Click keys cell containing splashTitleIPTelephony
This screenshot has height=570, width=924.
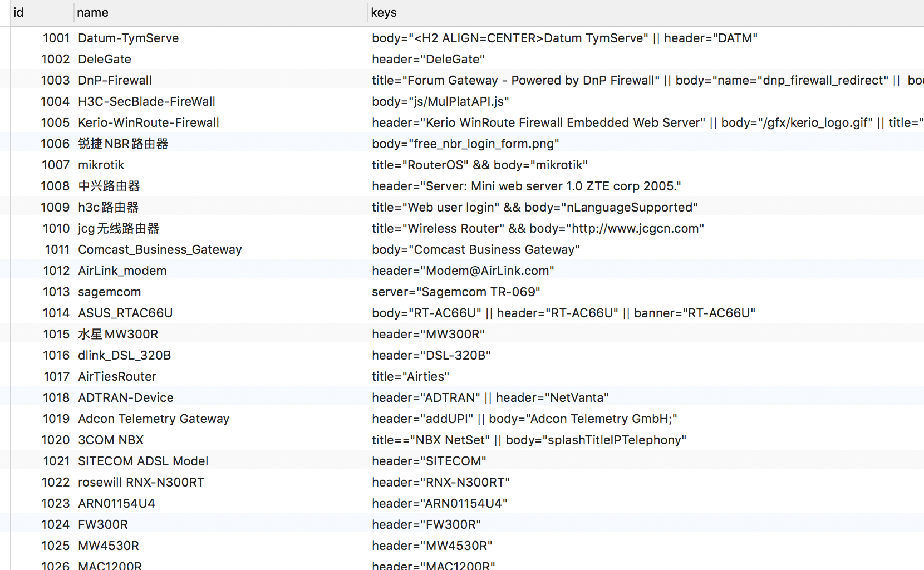(x=646, y=440)
